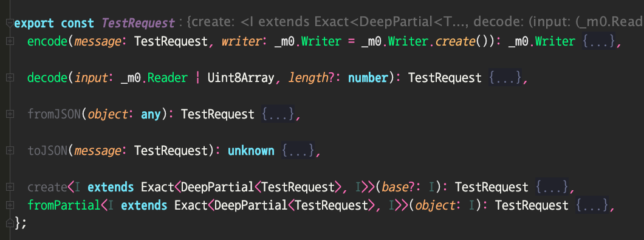Click the 'number' type in decode
The height and width of the screenshot is (240, 644).
(368, 78)
